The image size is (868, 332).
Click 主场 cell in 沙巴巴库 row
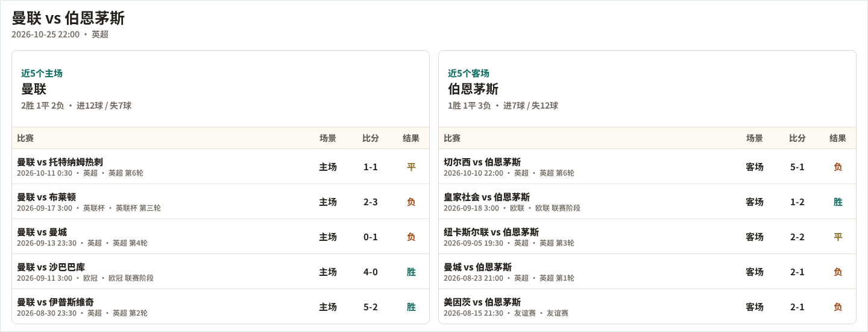click(328, 272)
